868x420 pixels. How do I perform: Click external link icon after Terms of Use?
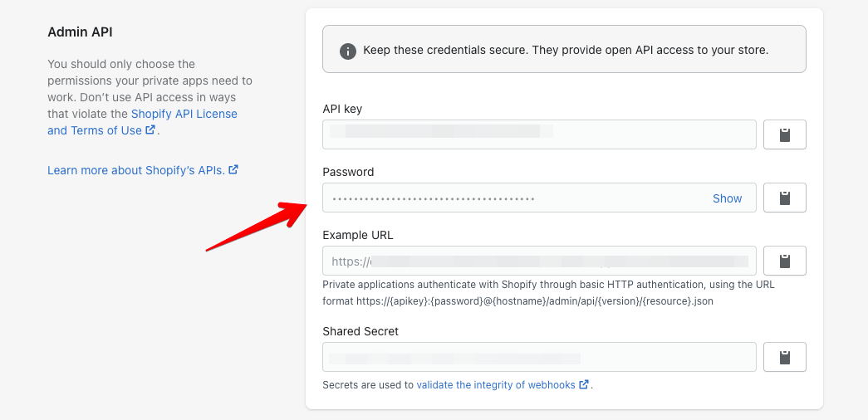tap(150, 130)
